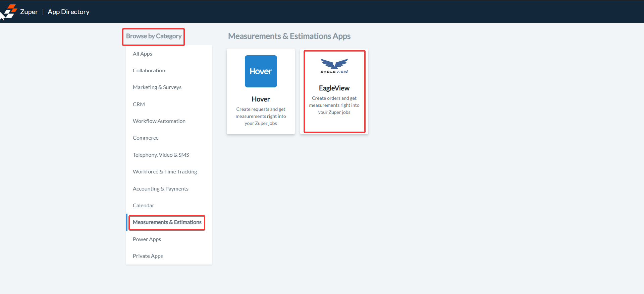Click the Hover app title

(x=261, y=99)
